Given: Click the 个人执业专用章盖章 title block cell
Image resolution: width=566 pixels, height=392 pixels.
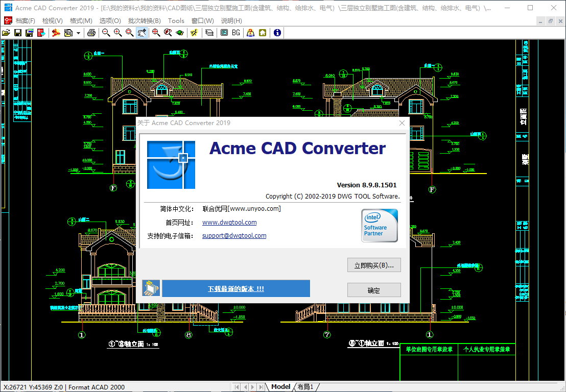Looking at the screenshot, I should pos(487,349).
